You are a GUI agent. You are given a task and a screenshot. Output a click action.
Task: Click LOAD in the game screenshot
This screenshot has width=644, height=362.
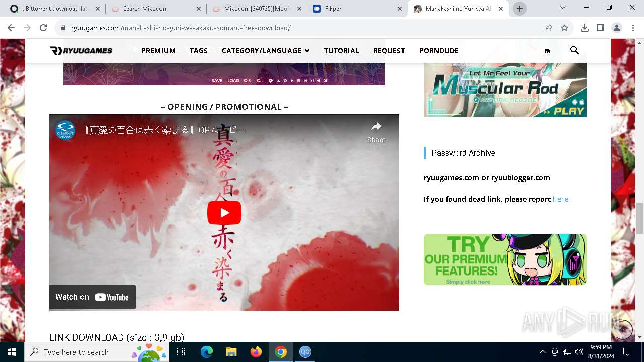pos(233,81)
